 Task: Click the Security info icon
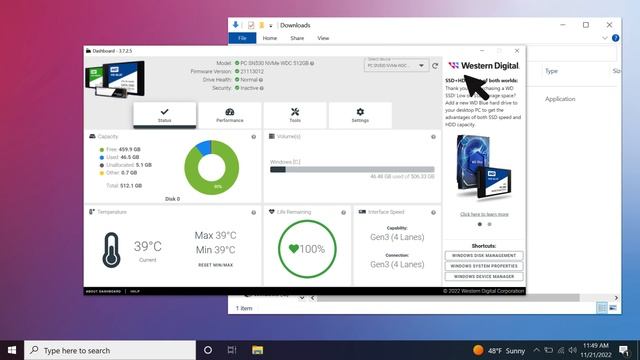[x=262, y=88]
